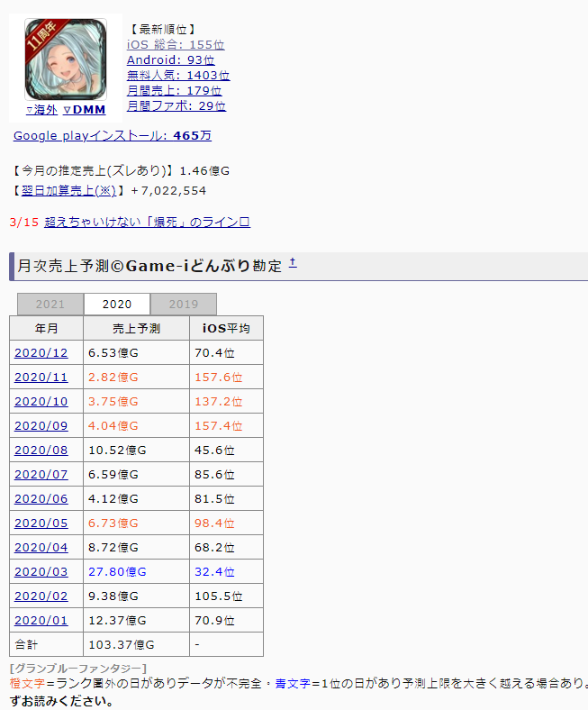Select the 4.04億G sales cell

[x=136, y=426]
